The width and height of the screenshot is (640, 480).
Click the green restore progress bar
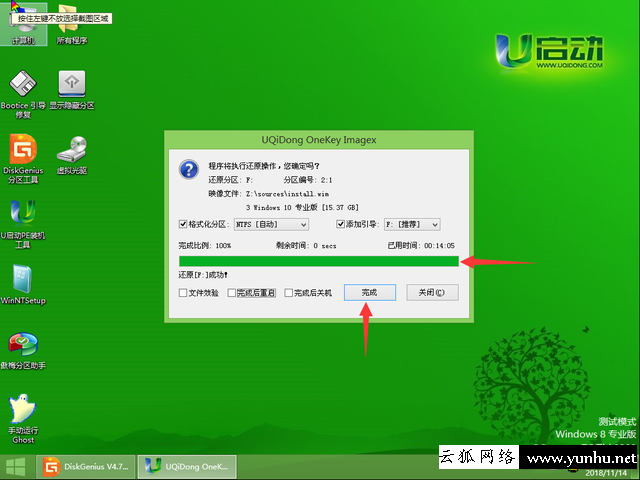coord(319,261)
